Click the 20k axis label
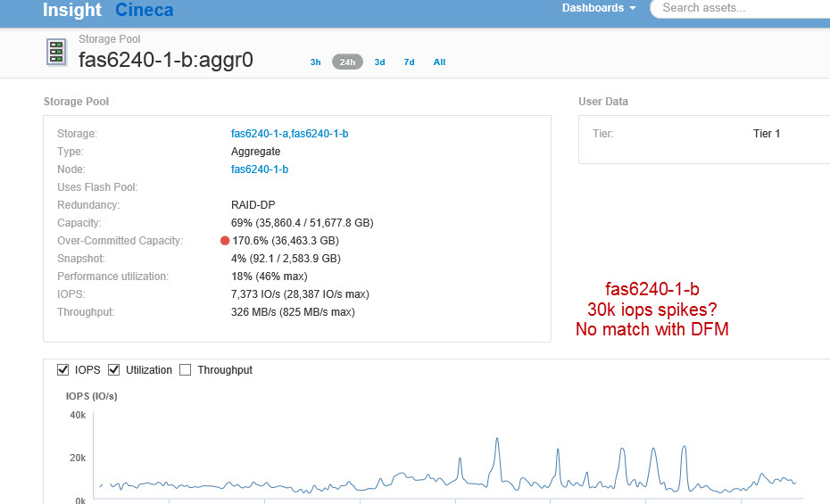 pyautogui.click(x=78, y=458)
